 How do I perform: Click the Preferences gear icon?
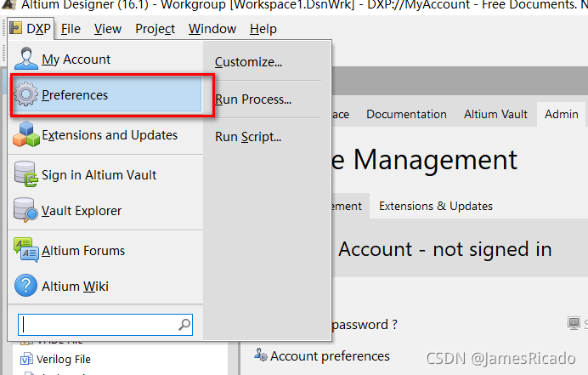click(x=25, y=94)
